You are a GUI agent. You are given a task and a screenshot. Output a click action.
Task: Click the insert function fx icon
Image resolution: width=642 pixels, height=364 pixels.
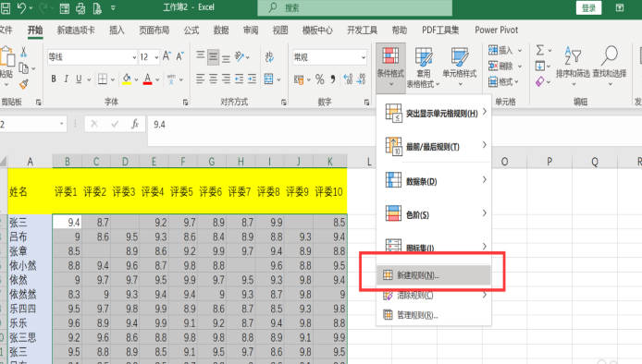pyautogui.click(x=135, y=124)
